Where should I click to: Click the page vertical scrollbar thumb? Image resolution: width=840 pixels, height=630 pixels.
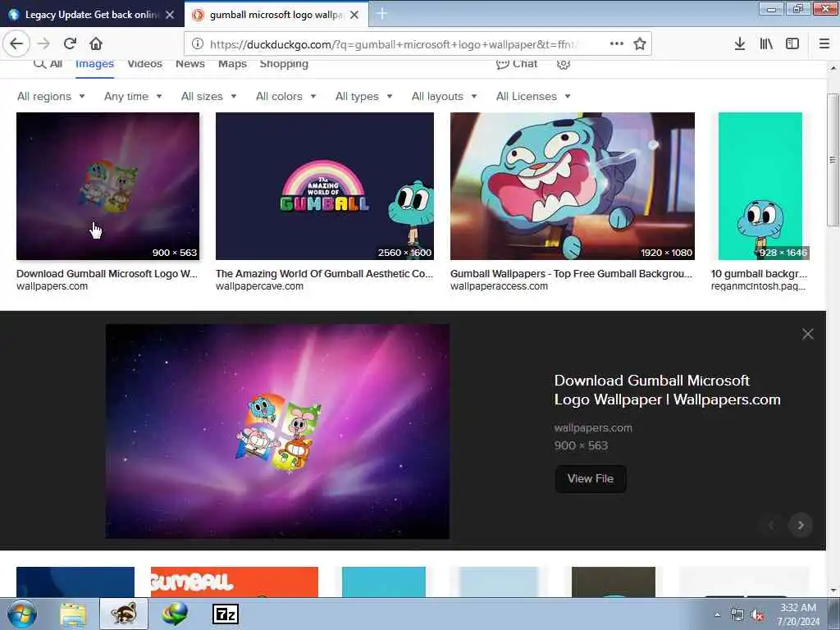[x=833, y=160]
